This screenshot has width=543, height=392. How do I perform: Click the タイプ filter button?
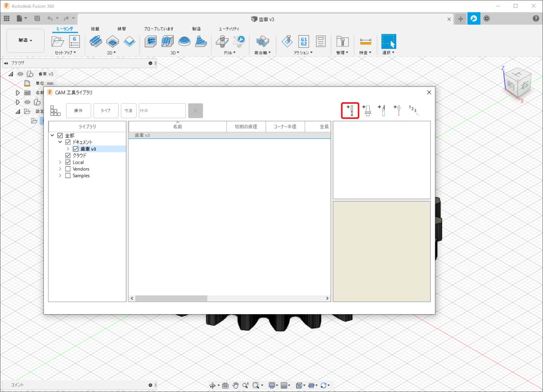[106, 111]
